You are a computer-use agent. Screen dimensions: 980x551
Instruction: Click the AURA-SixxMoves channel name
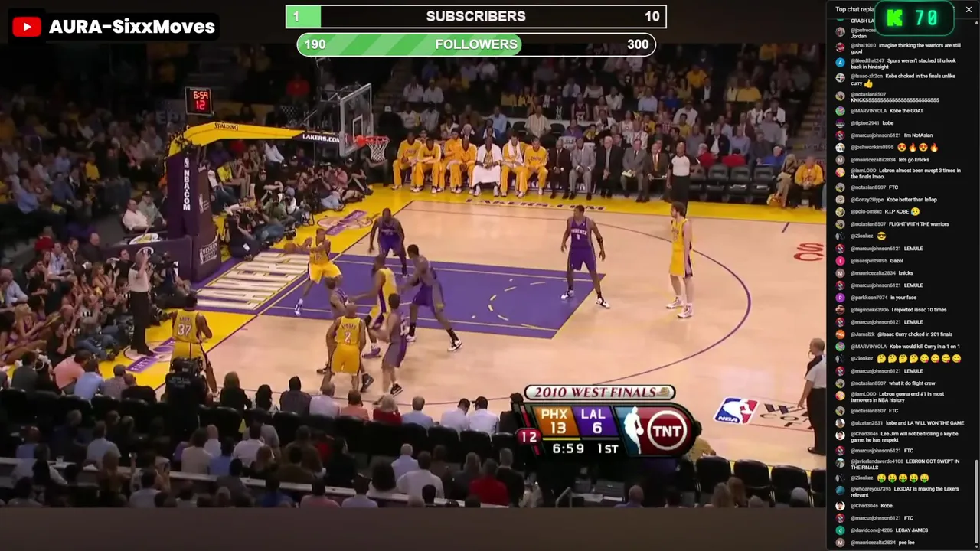point(132,27)
